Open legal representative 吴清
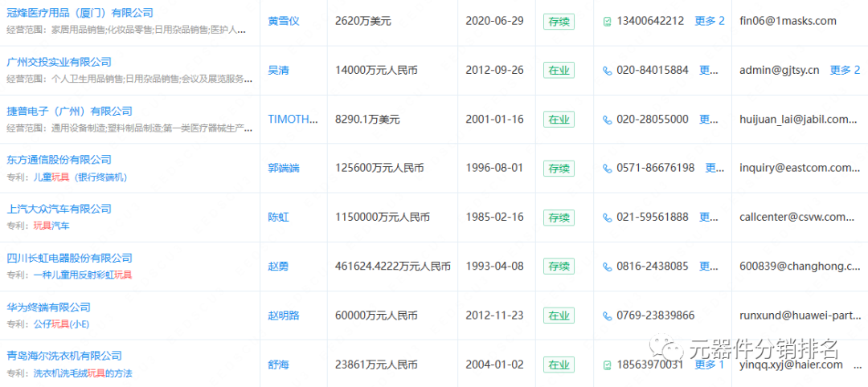The image size is (868, 387). coord(278,70)
